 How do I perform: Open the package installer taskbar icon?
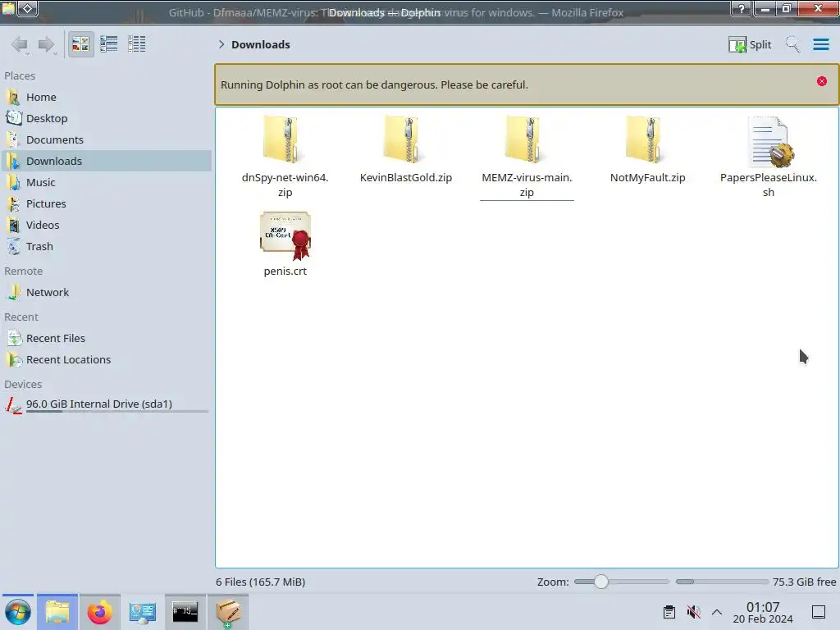pyautogui.click(x=228, y=612)
